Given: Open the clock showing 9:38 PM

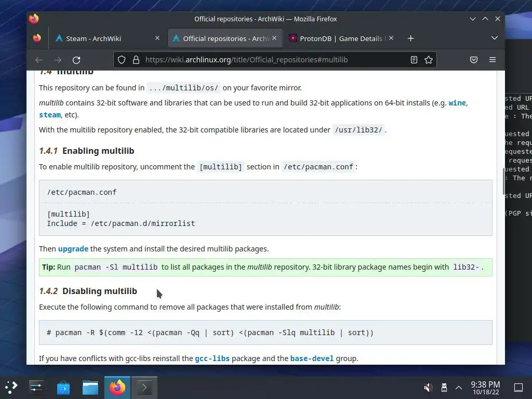Looking at the screenshot, I should tap(486, 388).
